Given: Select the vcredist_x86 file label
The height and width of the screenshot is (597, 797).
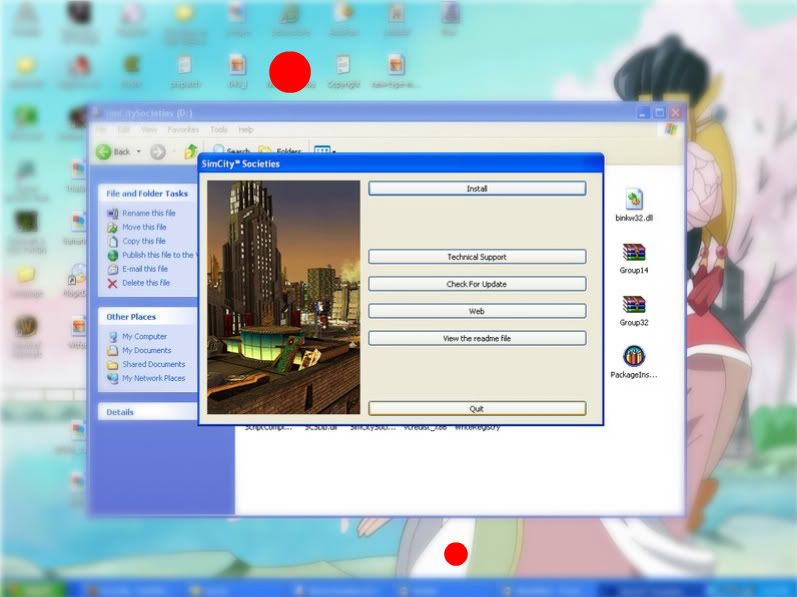Looking at the screenshot, I should pos(425,428).
